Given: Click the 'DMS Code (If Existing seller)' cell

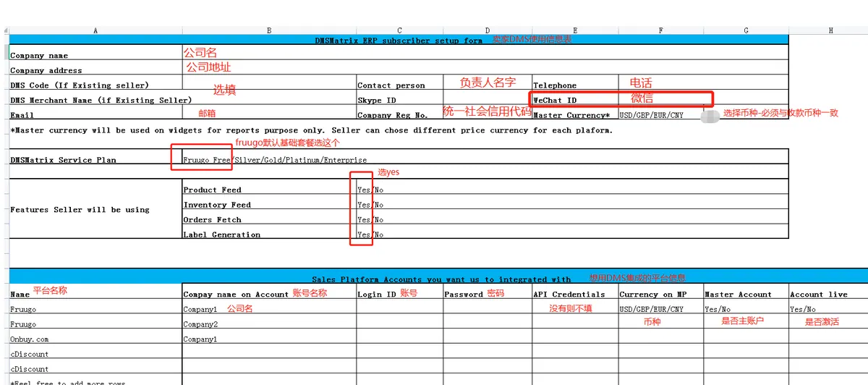Looking at the screenshot, I should (x=95, y=82).
